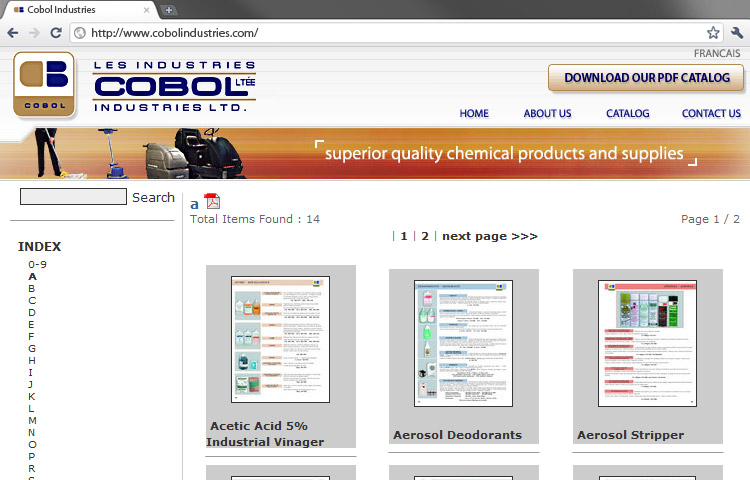
Task: Click the browser back arrow button
Action: pyautogui.click(x=13, y=32)
